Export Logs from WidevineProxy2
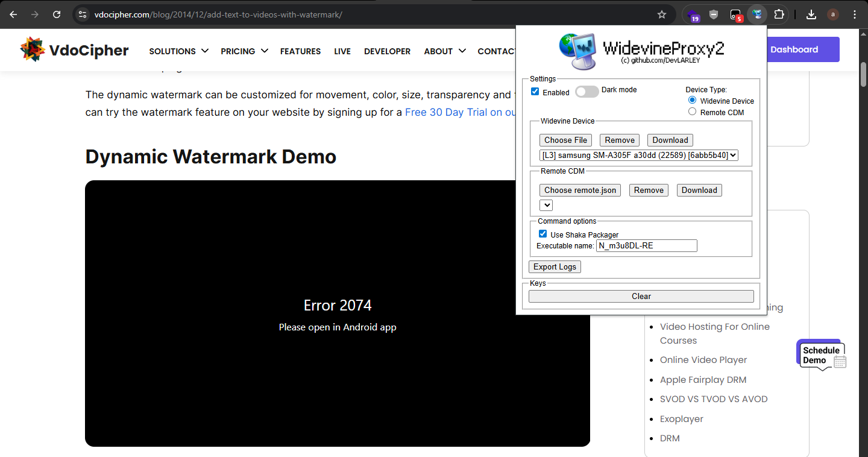The image size is (868, 457). coord(555,266)
